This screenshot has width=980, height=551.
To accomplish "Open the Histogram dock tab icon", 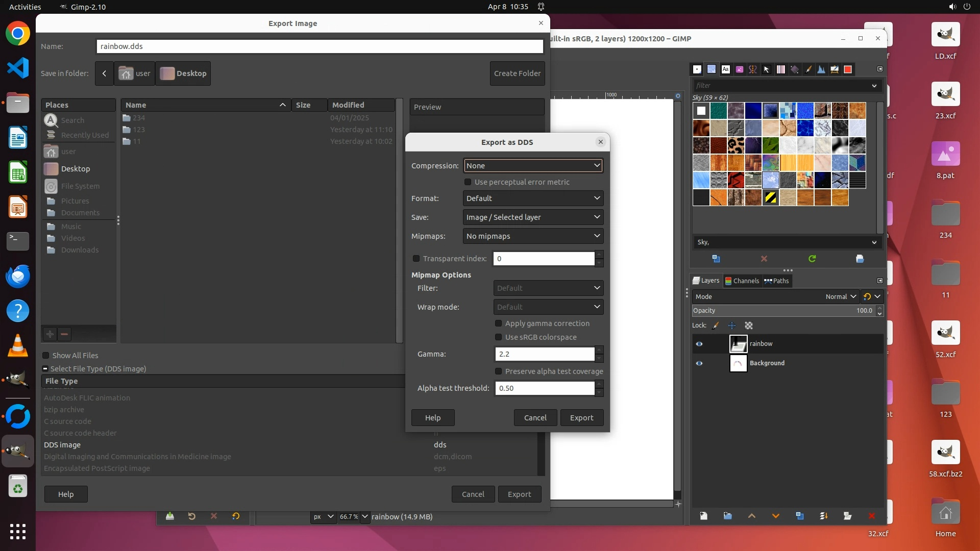I will [821, 69].
